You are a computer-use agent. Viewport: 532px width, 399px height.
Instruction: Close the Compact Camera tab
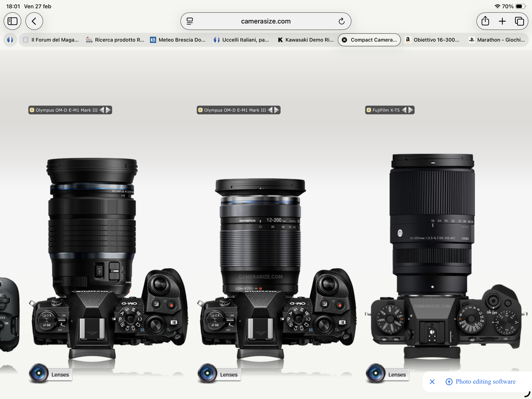[344, 40]
